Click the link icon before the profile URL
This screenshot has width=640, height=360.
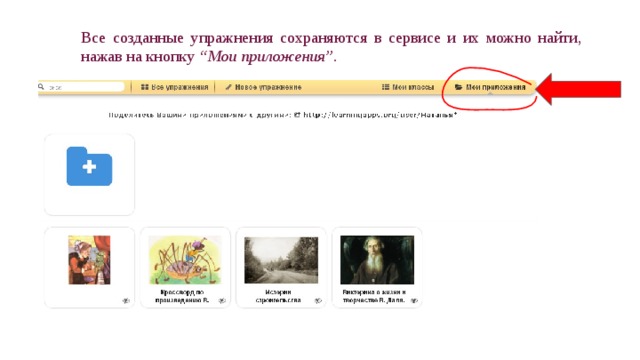pos(298,115)
